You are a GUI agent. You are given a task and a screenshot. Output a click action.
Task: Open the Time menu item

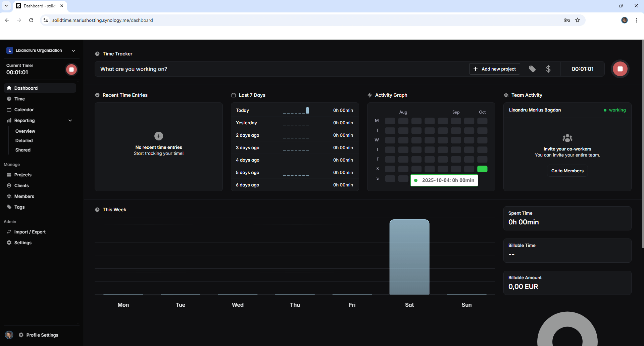point(19,99)
